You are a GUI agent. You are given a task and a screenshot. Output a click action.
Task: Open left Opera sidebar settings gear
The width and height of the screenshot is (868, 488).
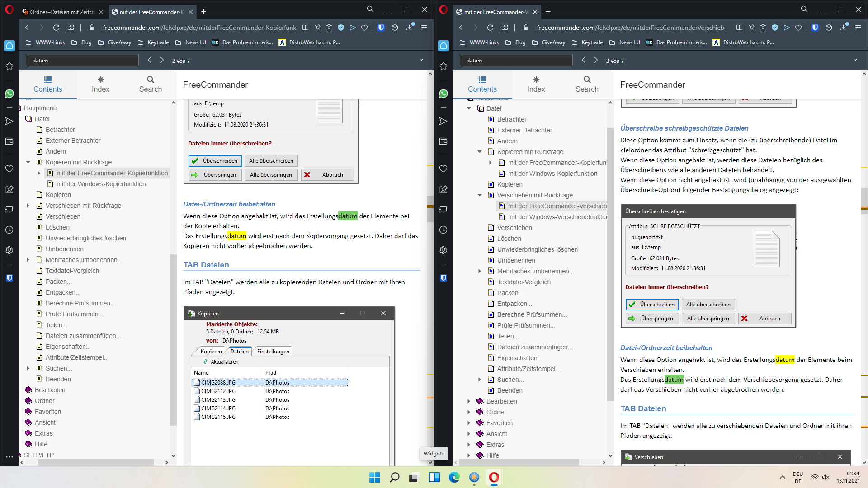click(9, 250)
